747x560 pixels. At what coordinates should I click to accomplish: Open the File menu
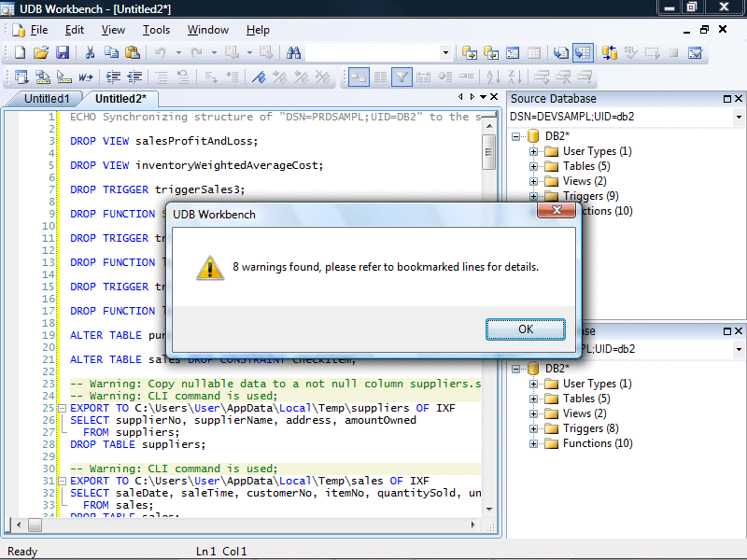(x=39, y=30)
